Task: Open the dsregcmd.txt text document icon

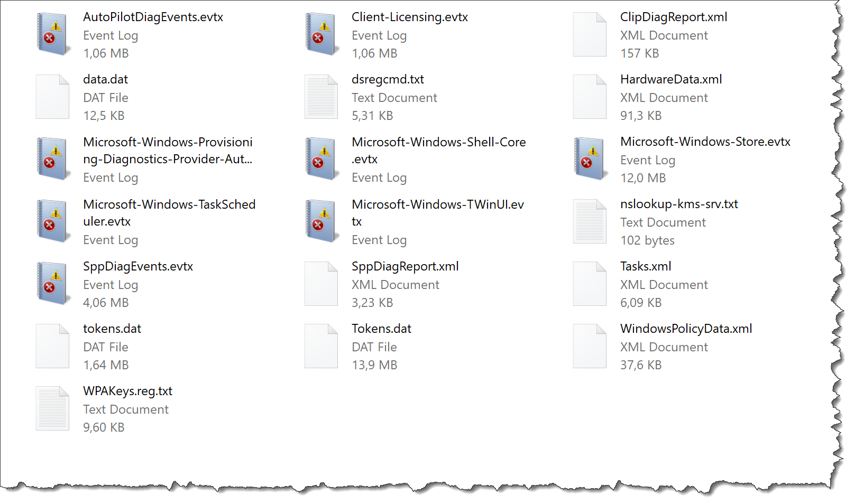Action: tap(321, 96)
